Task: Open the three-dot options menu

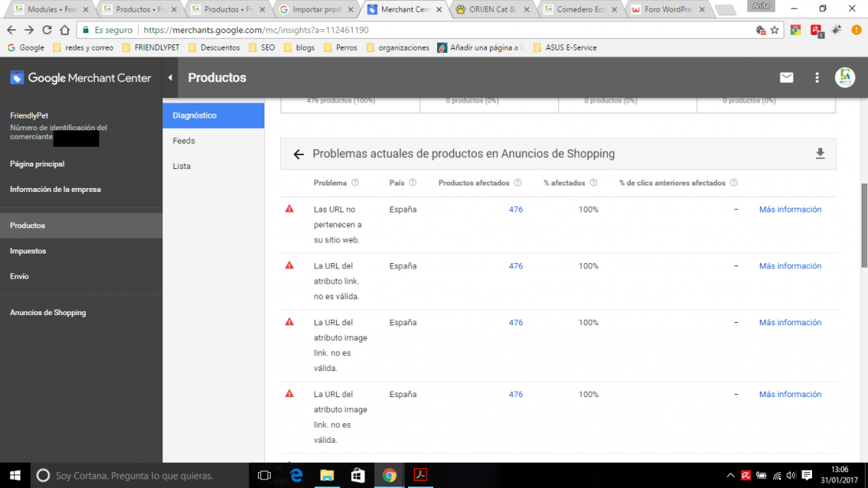Action: (x=817, y=77)
